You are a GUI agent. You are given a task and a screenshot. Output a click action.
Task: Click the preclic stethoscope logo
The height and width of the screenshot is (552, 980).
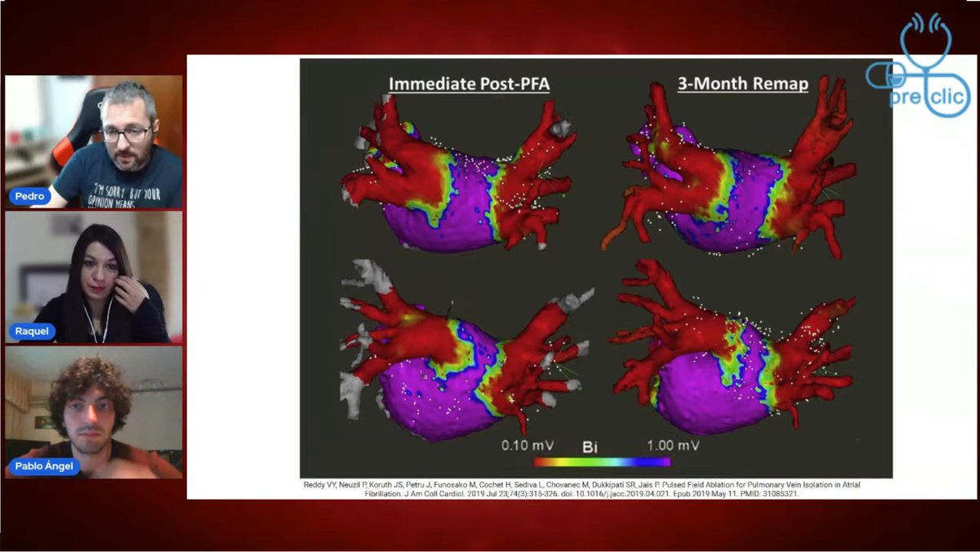(920, 64)
